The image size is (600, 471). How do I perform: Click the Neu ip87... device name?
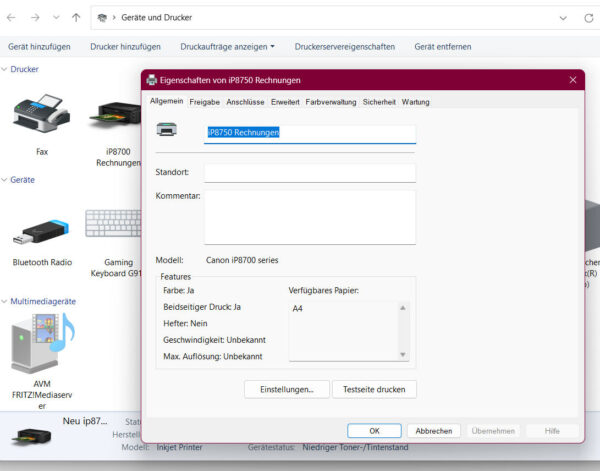(85, 421)
